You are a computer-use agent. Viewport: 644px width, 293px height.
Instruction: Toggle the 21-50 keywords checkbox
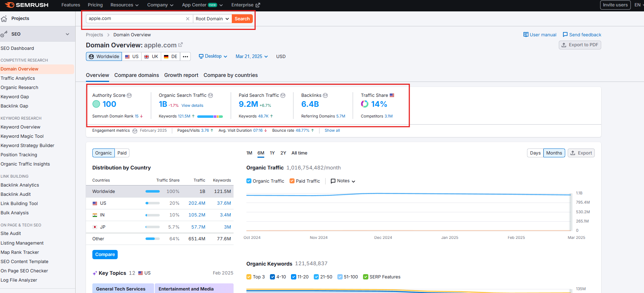click(x=316, y=277)
